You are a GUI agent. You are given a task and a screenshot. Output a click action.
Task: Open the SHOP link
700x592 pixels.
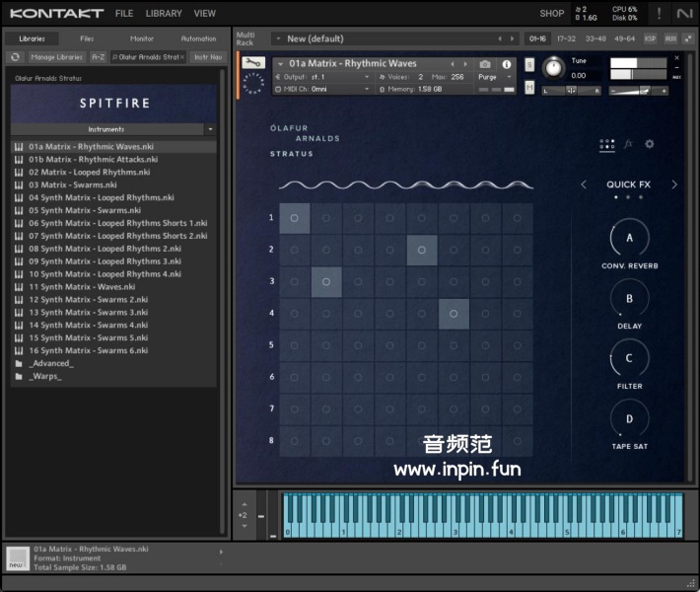point(552,14)
